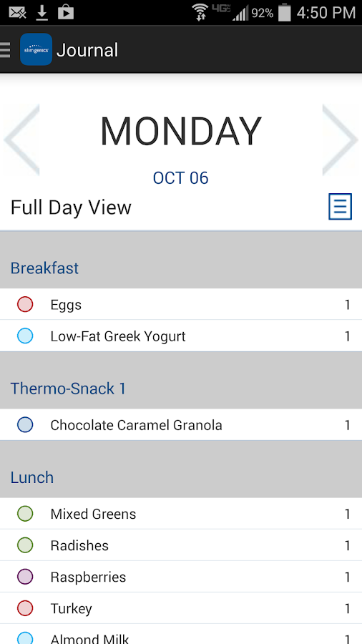Select the blue circle beside Low-Fat Greek Yogurt
This screenshot has width=362, height=644.
click(x=25, y=336)
